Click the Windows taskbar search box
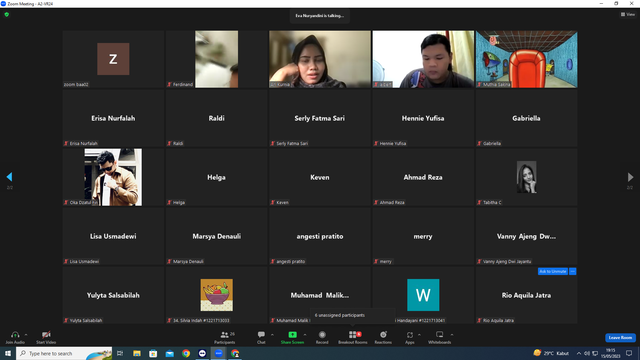This screenshot has height=360, width=640. coord(64,353)
